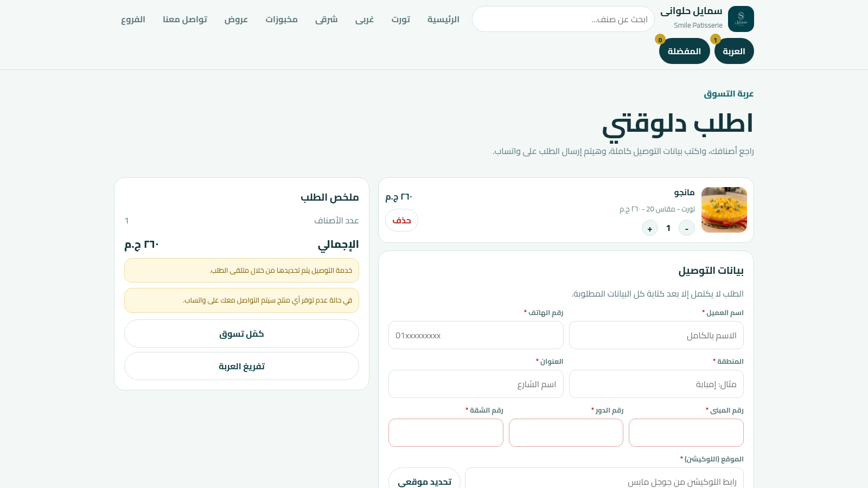Screen dimensions: 868x488
Task: Click the تحديد موقعي locate me button
Action: coord(425,479)
